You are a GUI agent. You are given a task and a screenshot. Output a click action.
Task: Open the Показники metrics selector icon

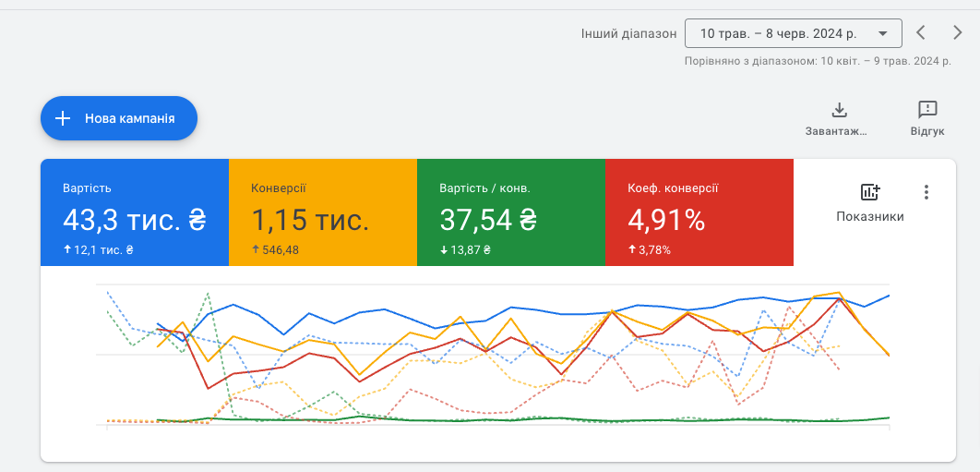[869, 192]
